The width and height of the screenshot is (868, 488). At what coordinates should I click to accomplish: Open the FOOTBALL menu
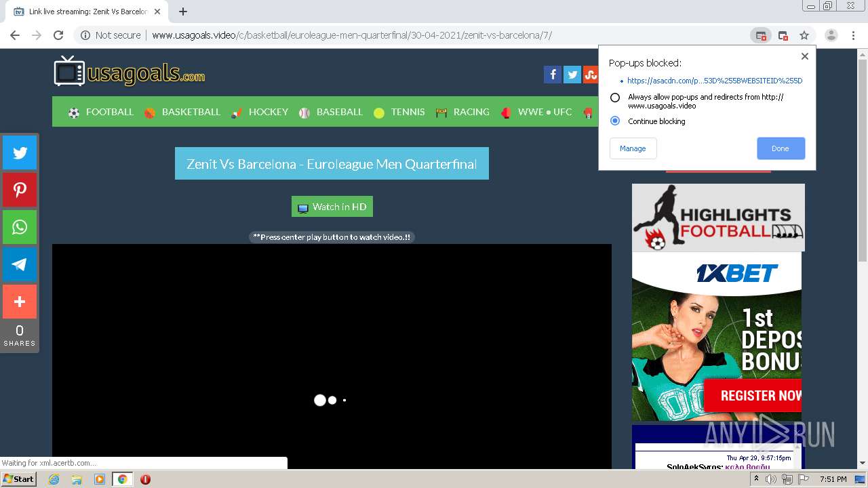(101, 112)
